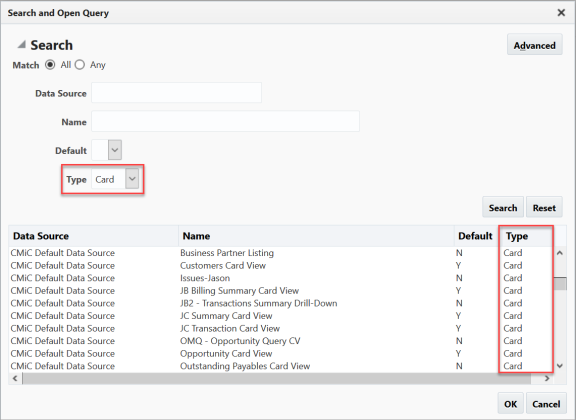Image resolution: width=576 pixels, height=420 pixels.
Task: Click the results scroll down arrow
Action: tap(560, 366)
